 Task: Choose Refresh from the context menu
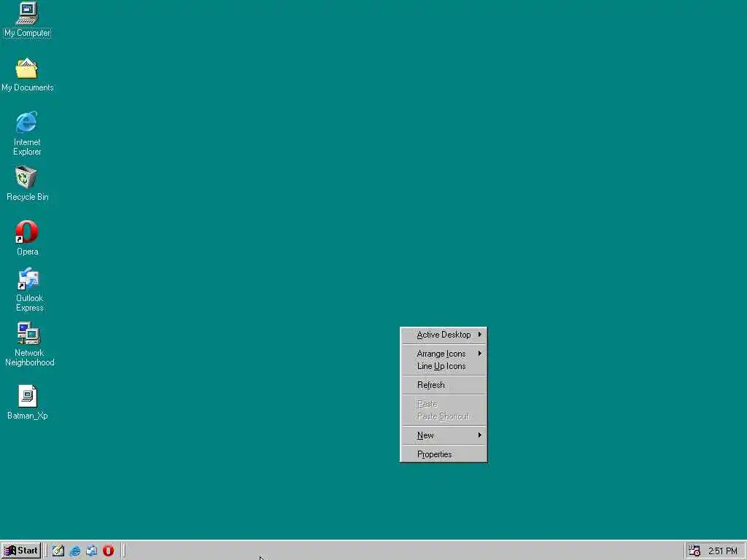pyautogui.click(x=444, y=385)
